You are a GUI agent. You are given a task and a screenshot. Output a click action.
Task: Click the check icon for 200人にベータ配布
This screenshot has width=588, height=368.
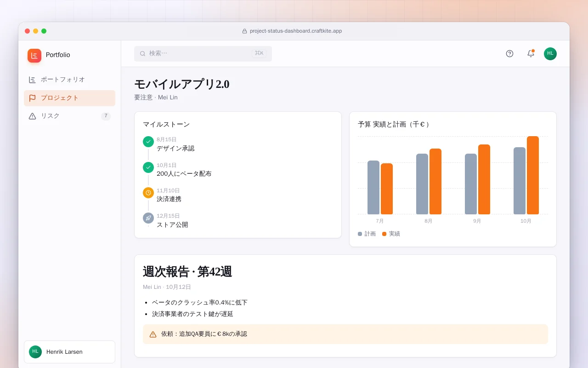click(x=148, y=167)
